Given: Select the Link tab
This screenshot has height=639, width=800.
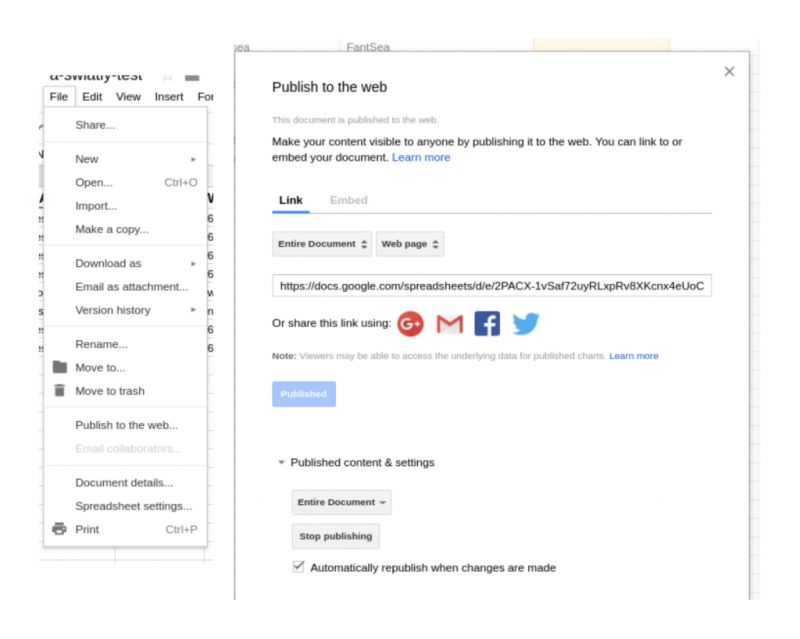Looking at the screenshot, I should tap(290, 200).
